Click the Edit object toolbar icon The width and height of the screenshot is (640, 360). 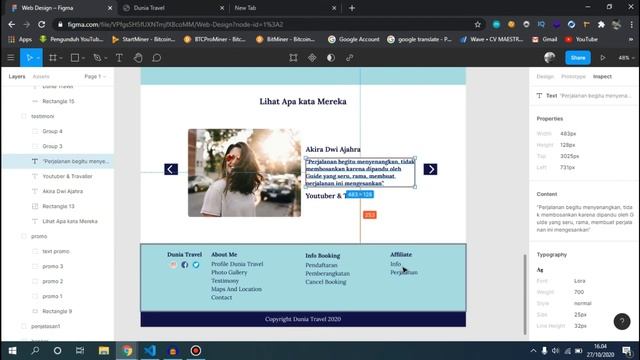coord(293,58)
